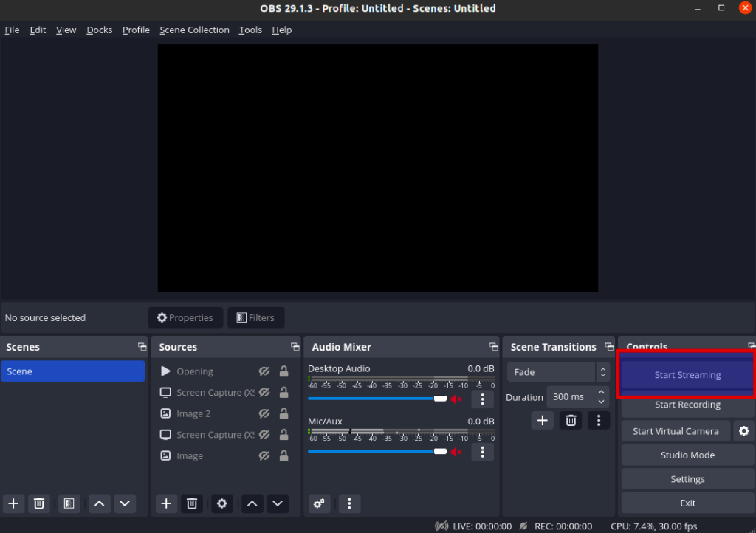Image resolution: width=756 pixels, height=533 pixels.
Task: Unmute Mic/Aux speaker icon
Action: tap(456, 452)
